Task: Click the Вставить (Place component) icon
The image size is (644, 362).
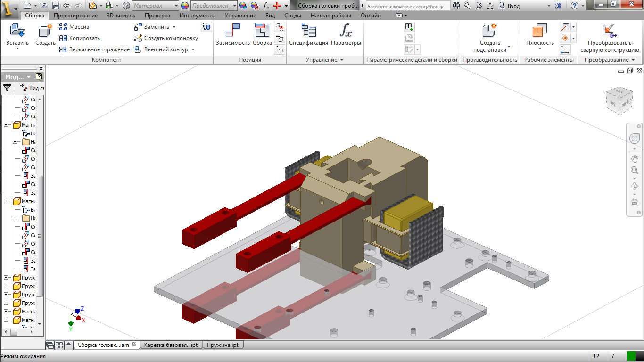Action: tap(17, 32)
